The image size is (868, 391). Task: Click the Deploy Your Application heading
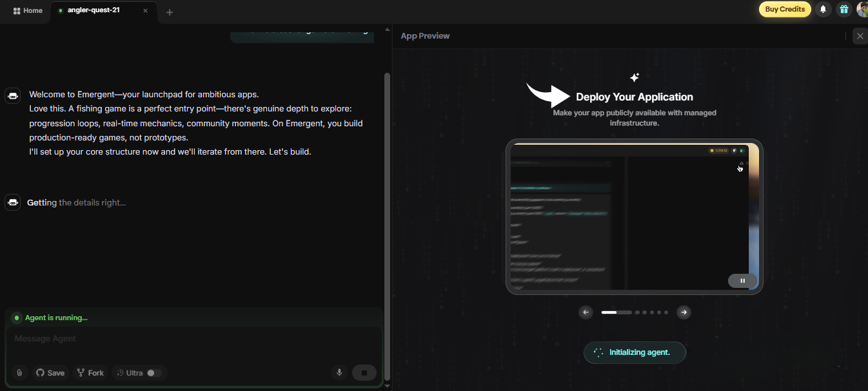click(635, 97)
